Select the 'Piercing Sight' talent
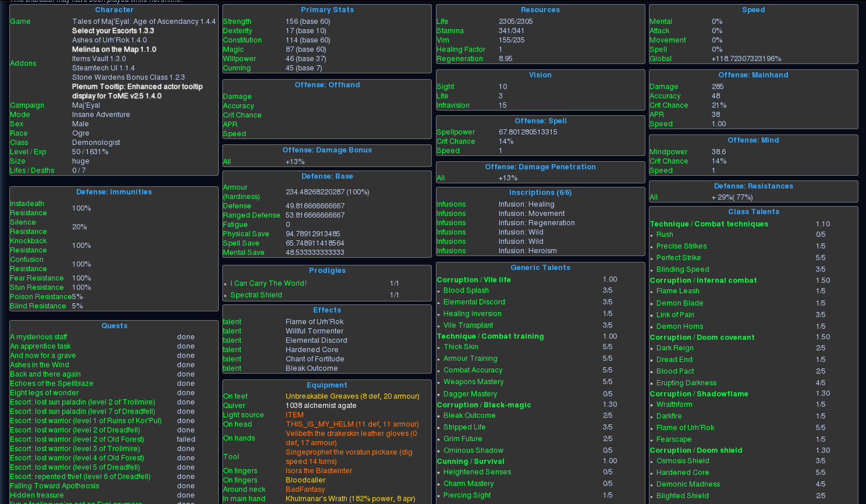The width and height of the screenshot is (866, 504). point(467,495)
